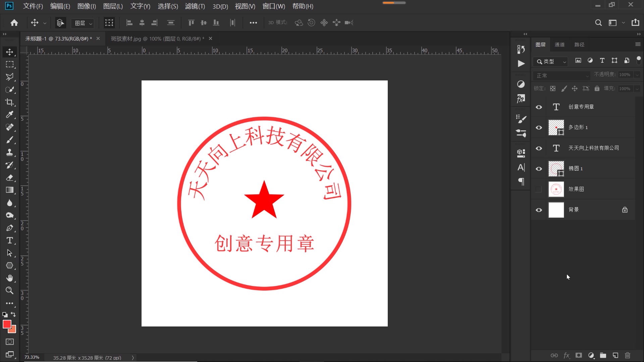Screen dimensions: 644x362
Task: Delete the selected layer with the trash button
Action: coord(628,355)
